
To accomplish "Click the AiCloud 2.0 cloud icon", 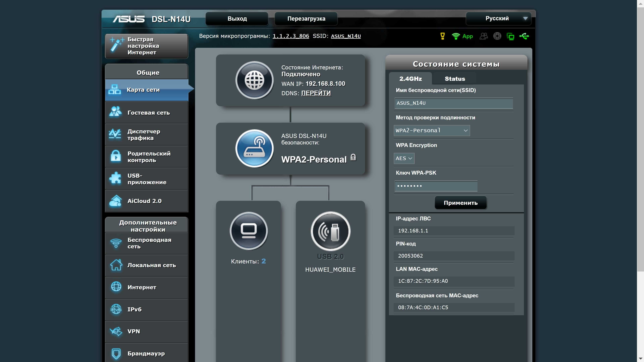I will [x=116, y=201].
